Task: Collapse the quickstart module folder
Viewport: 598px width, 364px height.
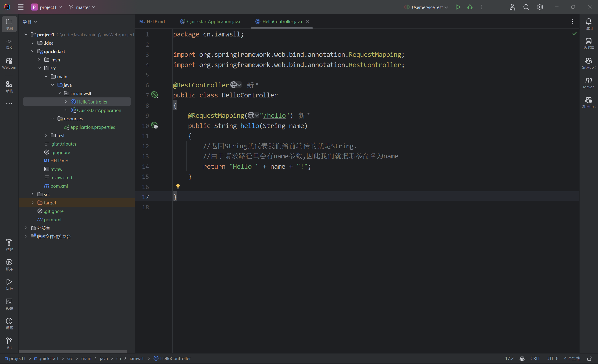Action: coord(32,51)
